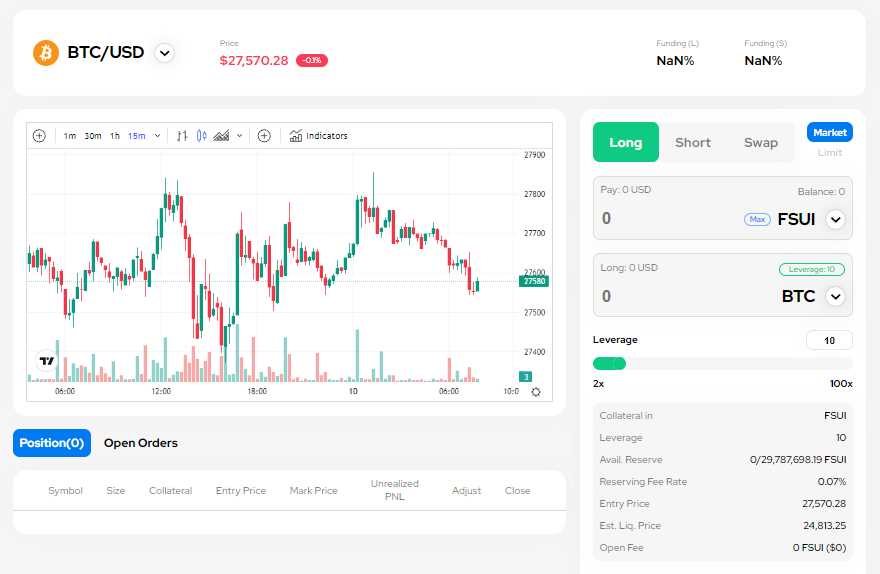Click the Bitcoin logo icon

(46, 53)
